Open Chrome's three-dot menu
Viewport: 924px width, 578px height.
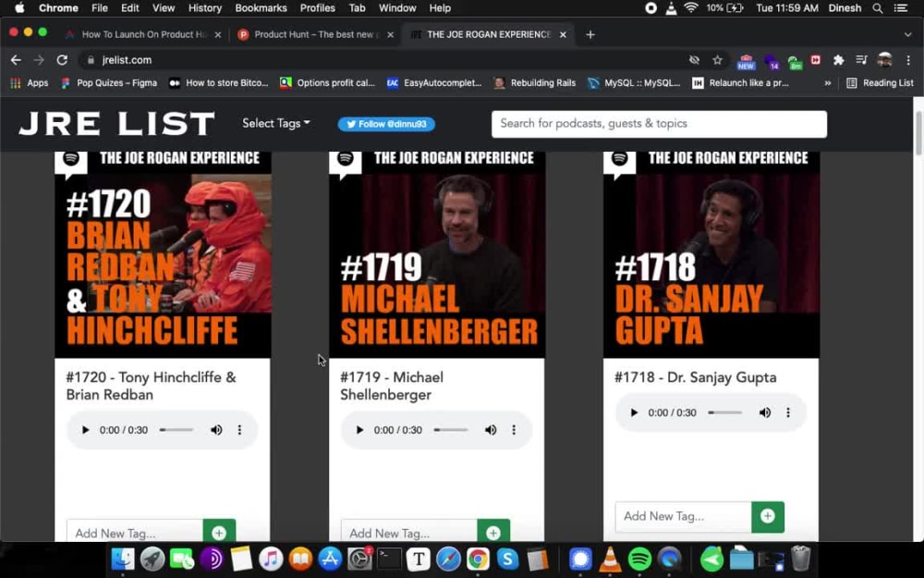pos(908,60)
